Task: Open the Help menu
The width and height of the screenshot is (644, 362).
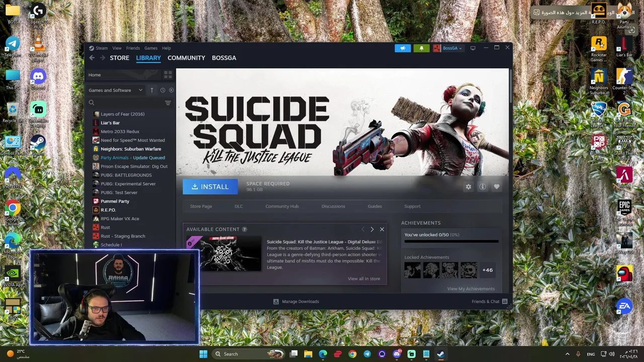Action: click(x=167, y=48)
